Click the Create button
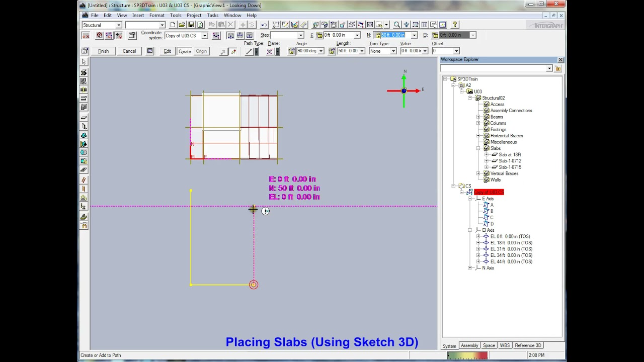The height and width of the screenshot is (362, 644). (x=185, y=51)
